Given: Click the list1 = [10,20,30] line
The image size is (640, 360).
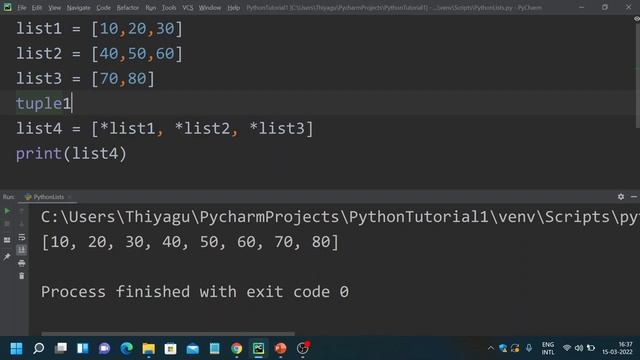Looking at the screenshot, I should point(99,29).
